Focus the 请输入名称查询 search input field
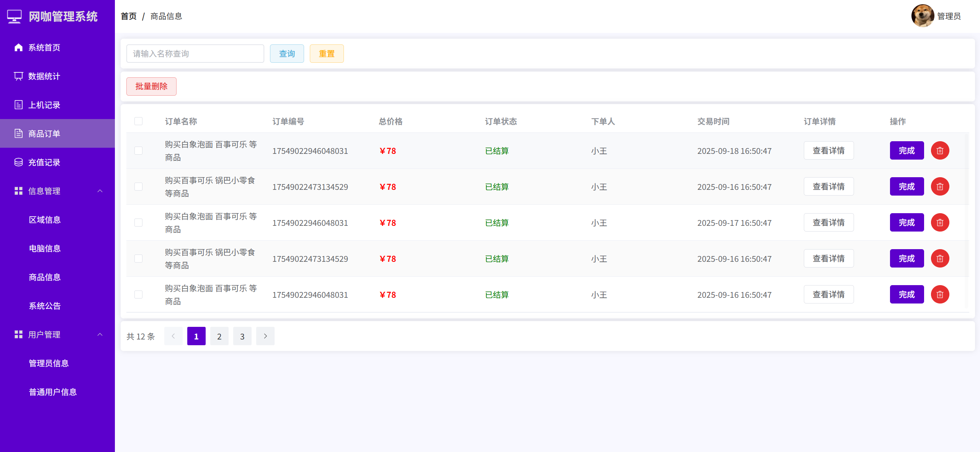Image resolution: width=980 pixels, height=452 pixels. (195, 54)
